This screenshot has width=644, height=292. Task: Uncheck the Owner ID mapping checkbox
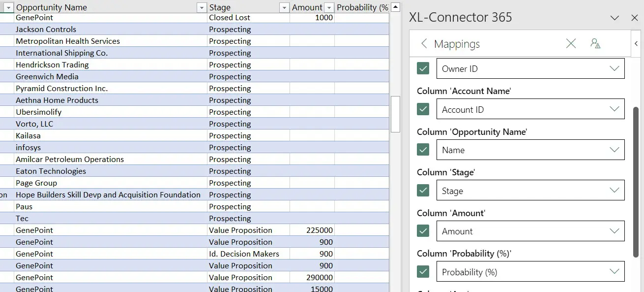(423, 68)
